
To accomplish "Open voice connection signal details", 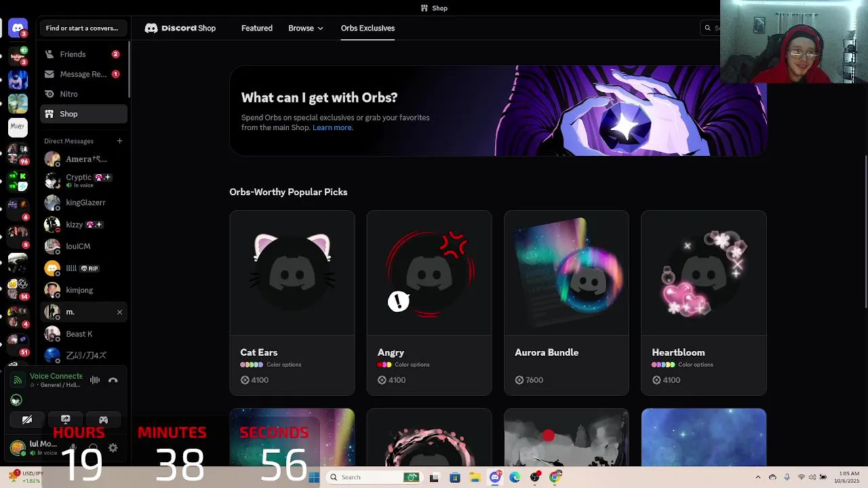I will point(18,380).
